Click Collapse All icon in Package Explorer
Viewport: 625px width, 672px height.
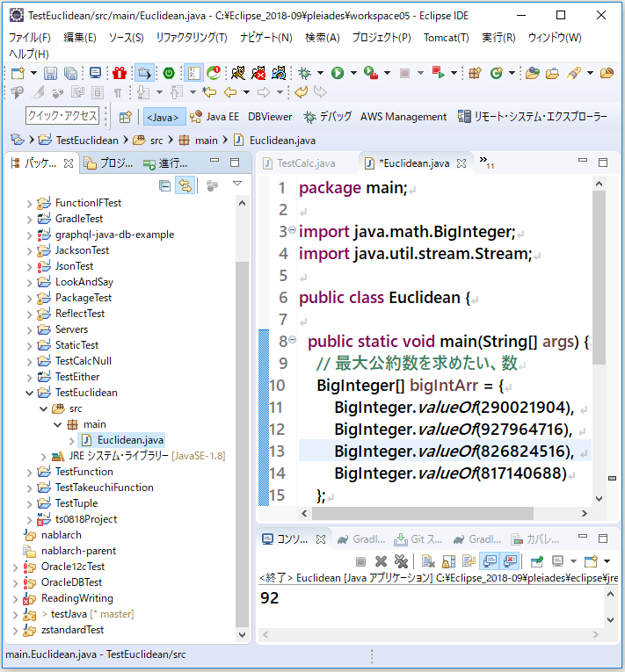(164, 185)
